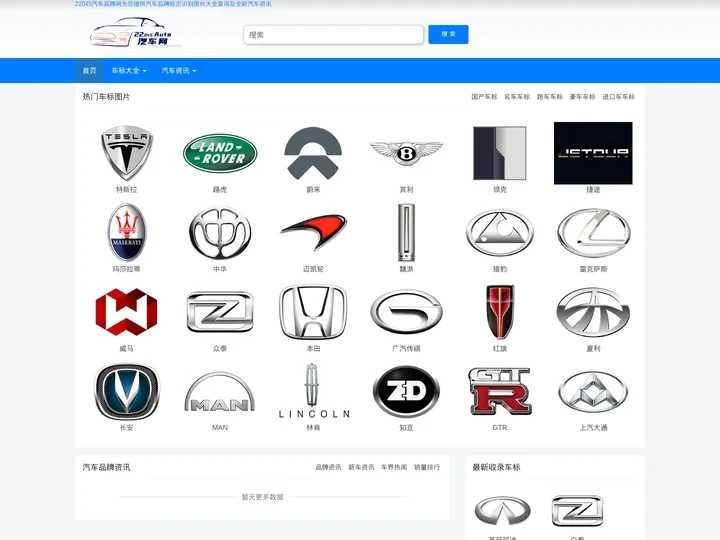Select the Zhonghua (中华) logo
This screenshot has width=720, height=540.
(220, 233)
